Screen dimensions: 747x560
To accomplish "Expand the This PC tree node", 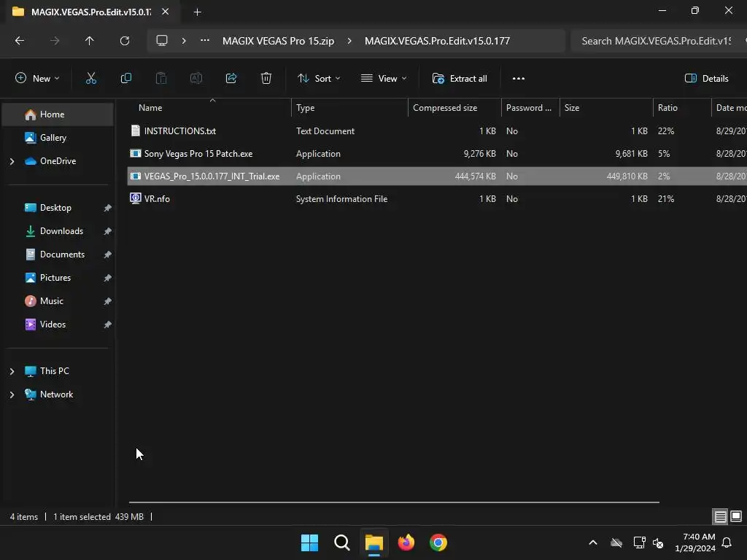I will point(12,371).
